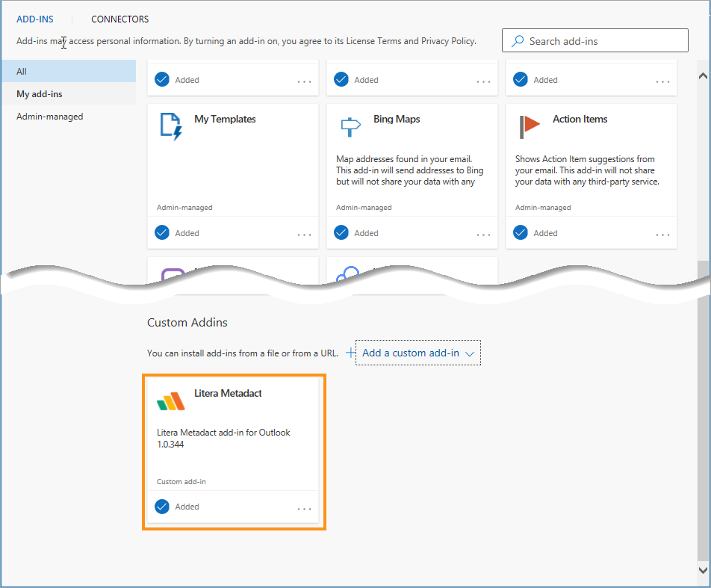Expand the Add a custom add-in dropdown
This screenshot has width=711, height=588.
tap(418, 353)
